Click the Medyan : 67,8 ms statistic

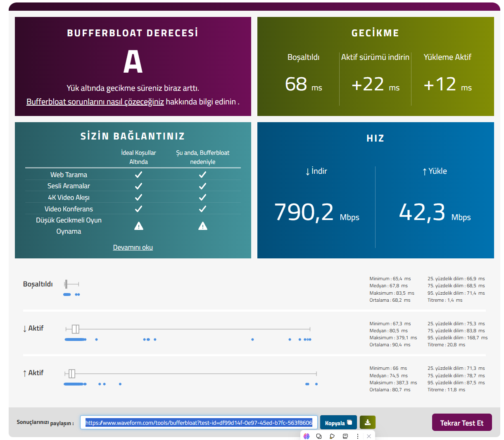pos(388,286)
